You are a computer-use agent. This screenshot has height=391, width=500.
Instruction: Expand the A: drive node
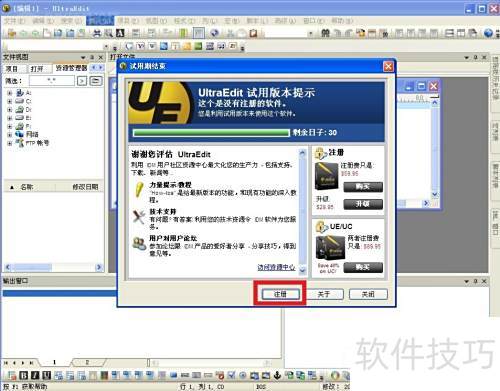[x=10, y=93]
